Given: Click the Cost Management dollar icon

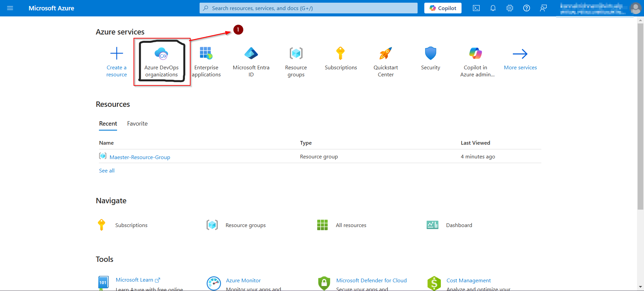Looking at the screenshot, I should click(x=434, y=283).
